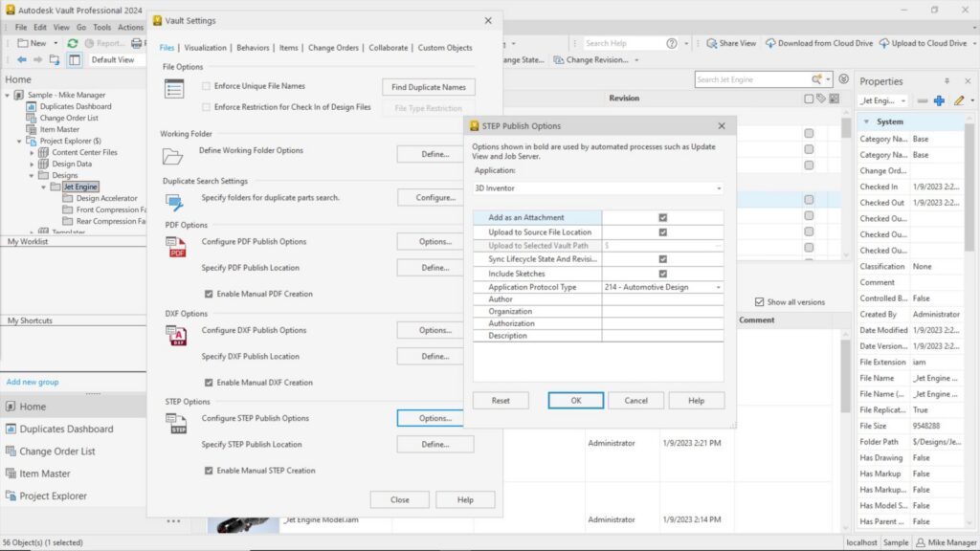The width and height of the screenshot is (980, 551).
Task: Click the blue plus icon in Properties panel
Action: tap(937, 99)
